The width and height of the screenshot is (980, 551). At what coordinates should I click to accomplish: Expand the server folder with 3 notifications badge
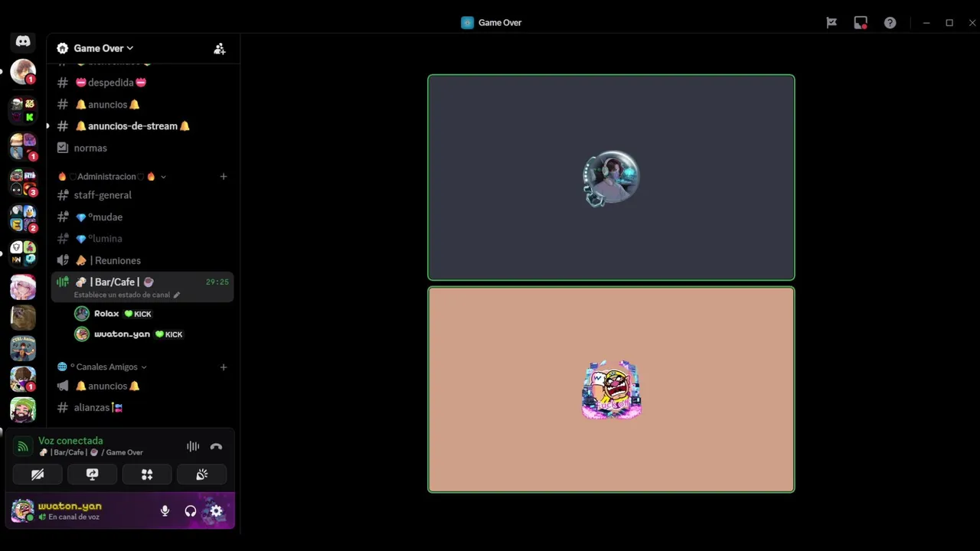tap(23, 182)
